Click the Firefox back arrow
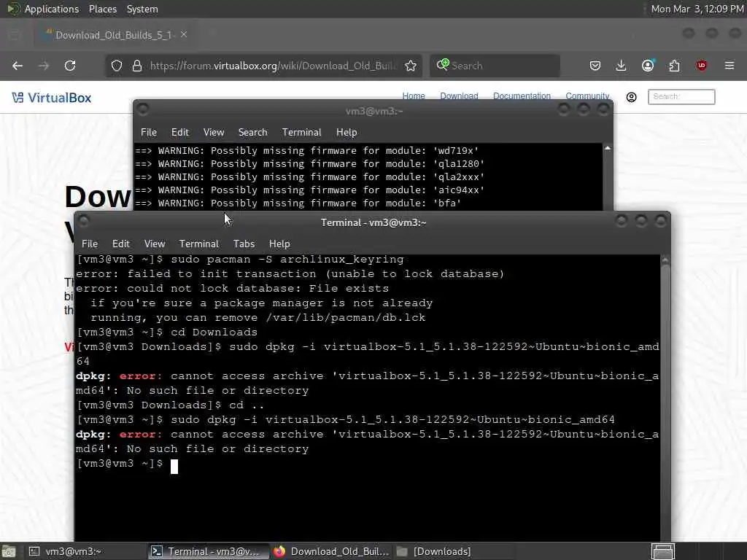 (x=18, y=66)
